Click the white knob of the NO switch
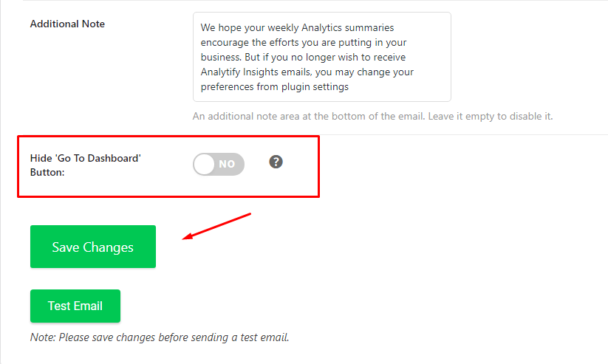 pyautogui.click(x=204, y=164)
